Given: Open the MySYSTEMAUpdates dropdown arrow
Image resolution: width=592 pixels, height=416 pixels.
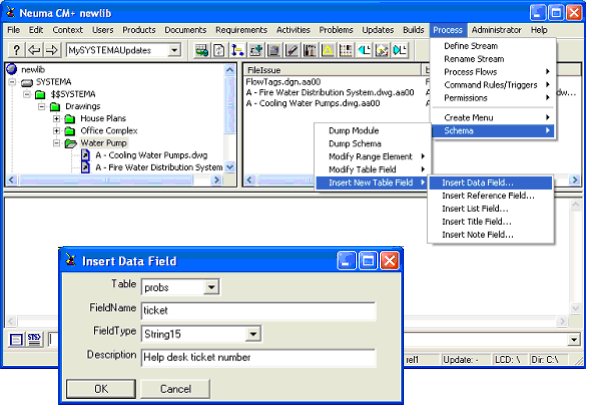Looking at the screenshot, I should pyautogui.click(x=174, y=50).
